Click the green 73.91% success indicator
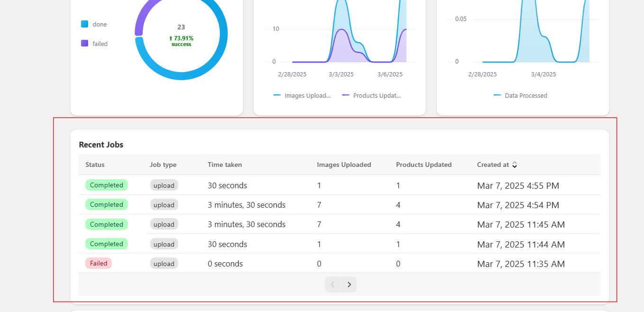 pyautogui.click(x=181, y=41)
